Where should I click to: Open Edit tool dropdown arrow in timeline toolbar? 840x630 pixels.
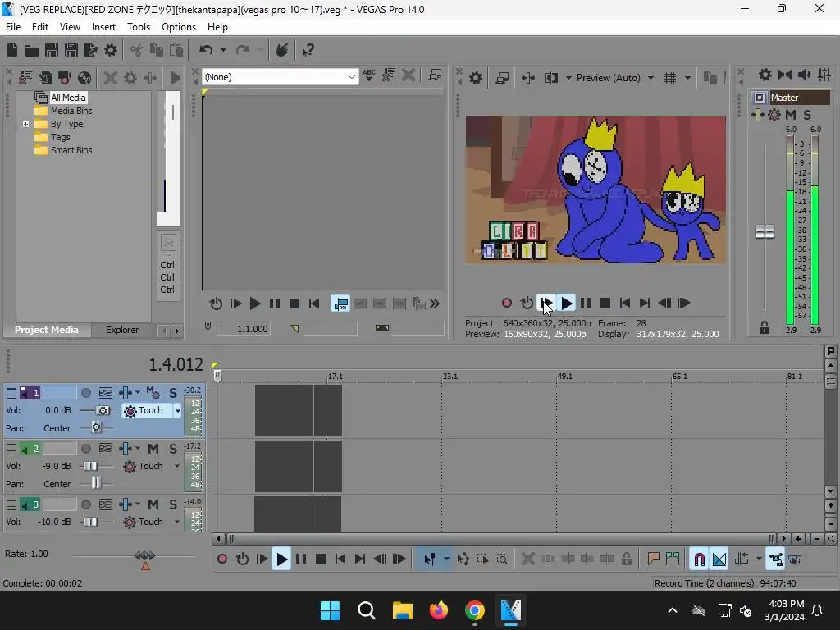446,559
